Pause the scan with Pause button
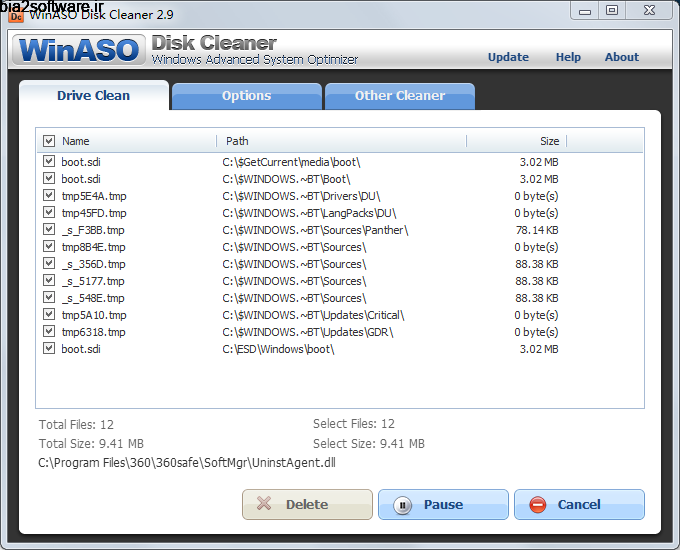This screenshot has height=550, width=680. coord(443,504)
